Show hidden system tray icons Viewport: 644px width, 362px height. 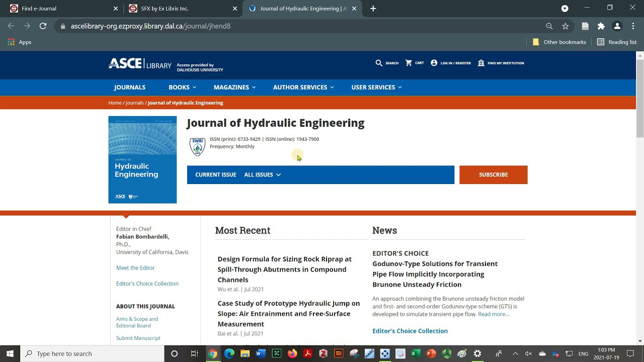point(515,353)
